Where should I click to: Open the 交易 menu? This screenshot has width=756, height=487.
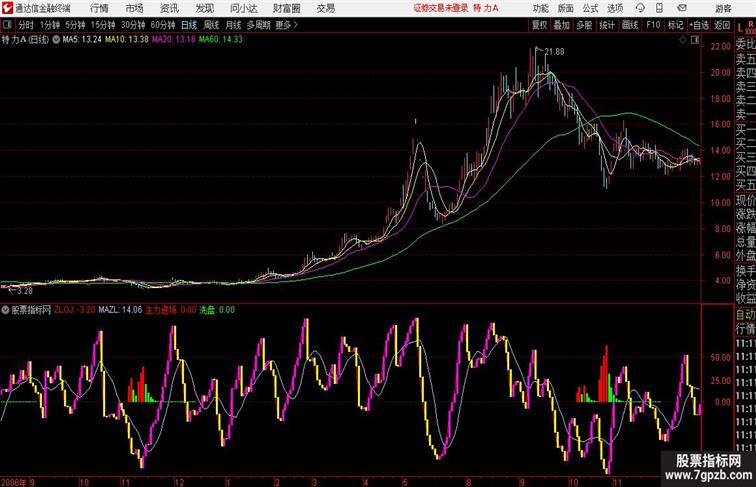[x=325, y=8]
